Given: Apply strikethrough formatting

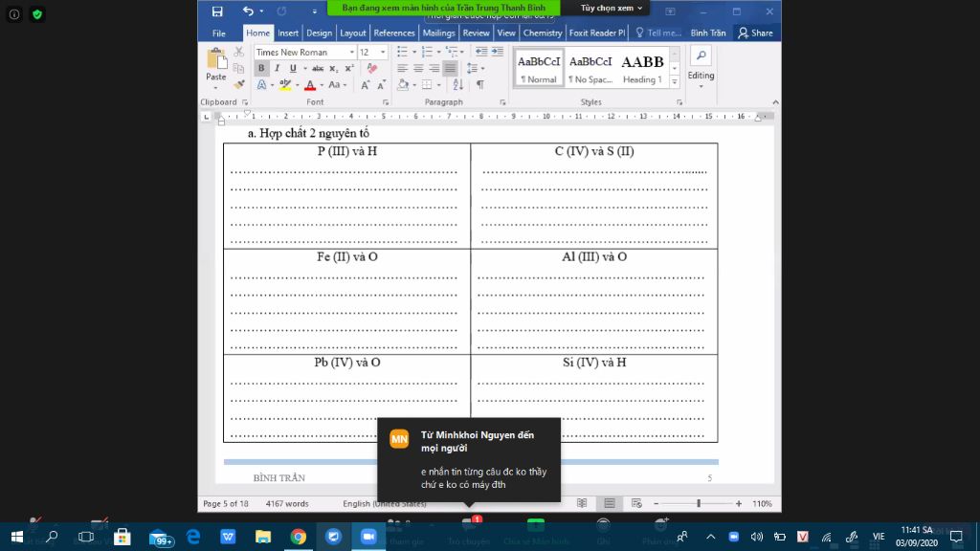Looking at the screenshot, I should pyautogui.click(x=318, y=69).
